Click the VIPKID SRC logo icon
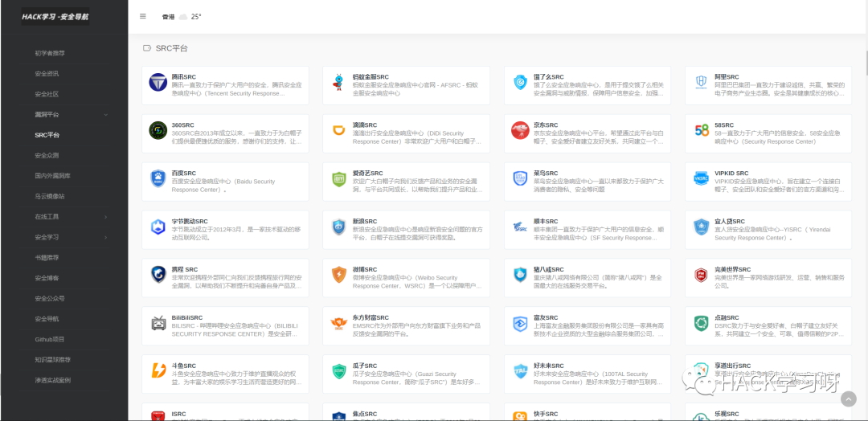Image resolution: width=868 pixels, height=421 pixels. pos(702,178)
